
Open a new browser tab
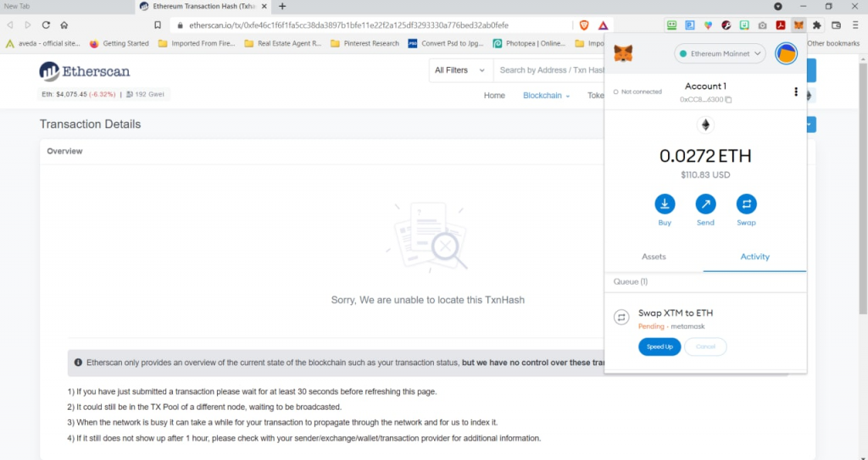(282, 7)
